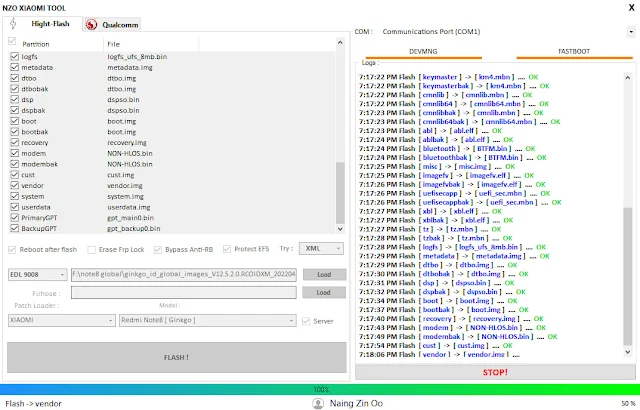Open the EDL 9008 mode dropdown
Viewport: 640px width, 410px height.
click(37, 275)
